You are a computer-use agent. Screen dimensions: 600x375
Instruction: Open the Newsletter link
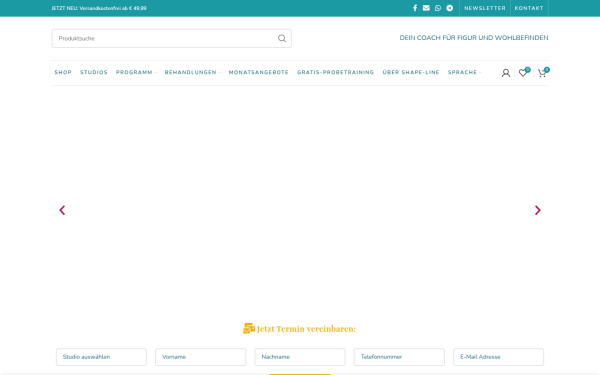click(485, 8)
